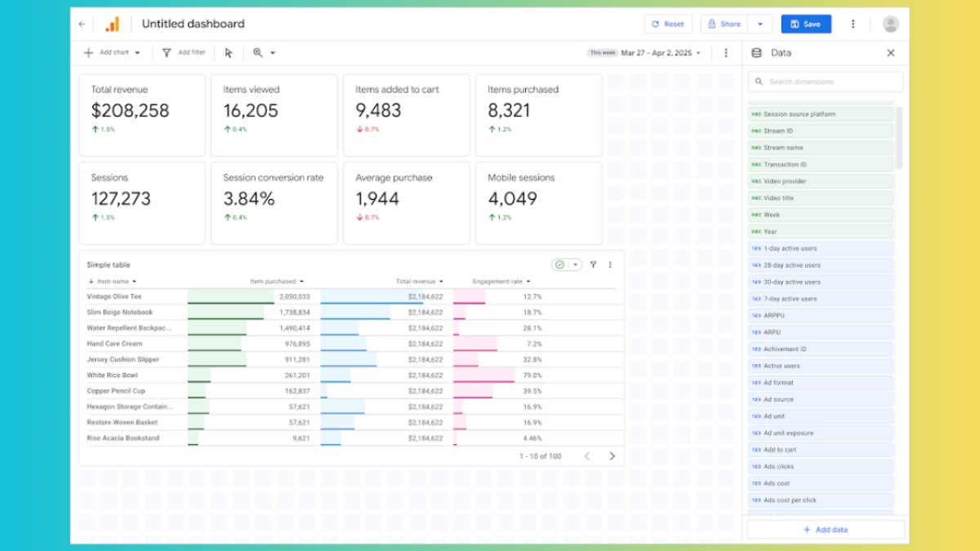This screenshot has width=980, height=551.
Task: Save the dashboard
Action: [x=806, y=24]
